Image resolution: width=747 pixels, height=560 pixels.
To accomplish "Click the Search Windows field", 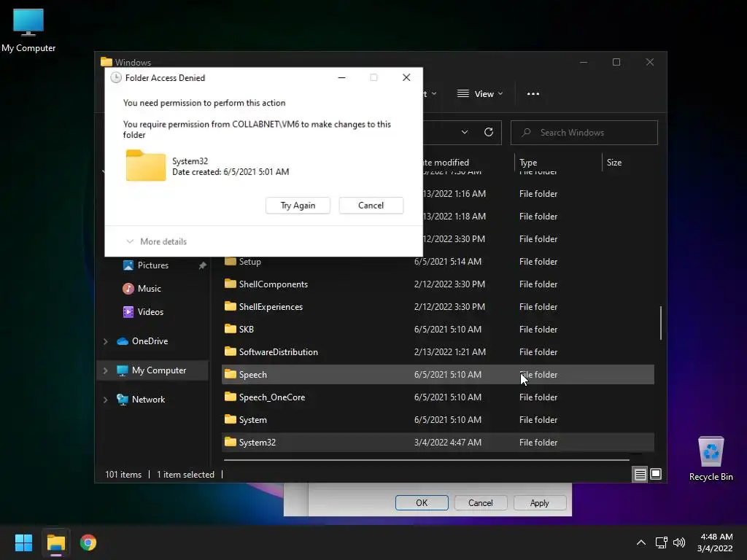I will tap(584, 133).
